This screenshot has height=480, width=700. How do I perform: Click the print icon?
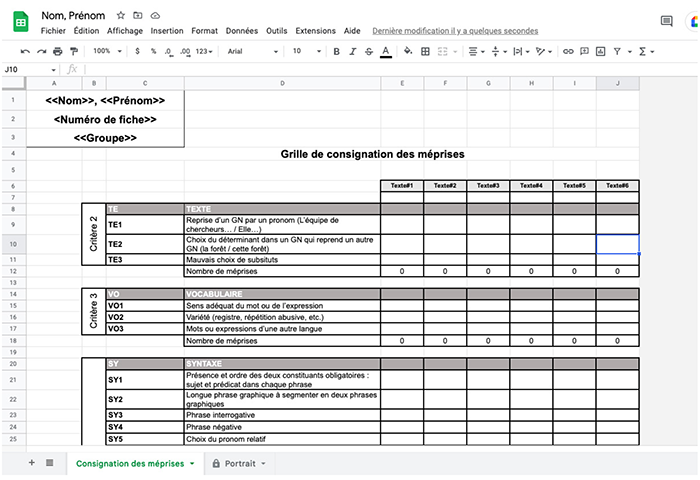click(x=58, y=51)
